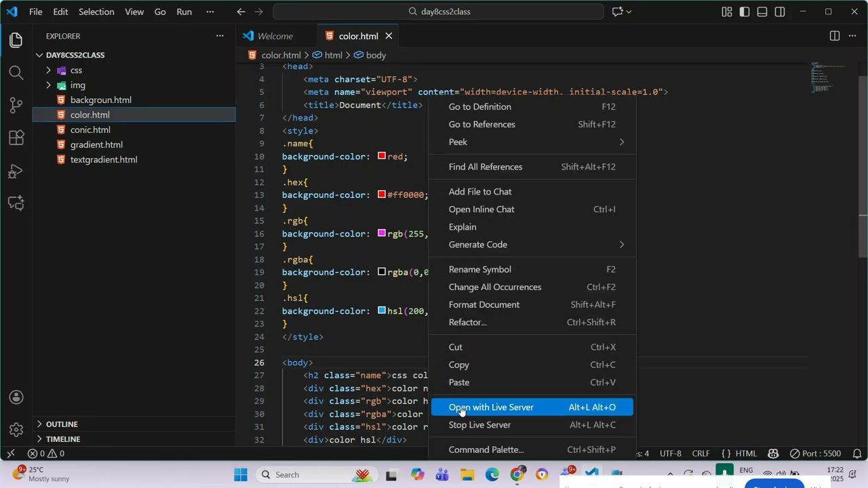Open the Copilot chat icon in the title bar

618,12
